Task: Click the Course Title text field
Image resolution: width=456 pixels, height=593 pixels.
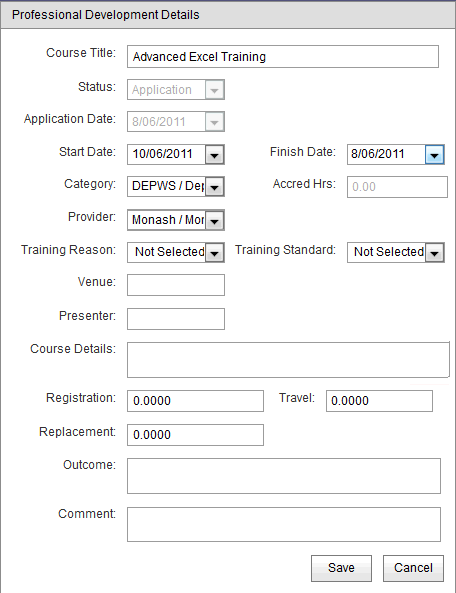Action: coord(283,57)
